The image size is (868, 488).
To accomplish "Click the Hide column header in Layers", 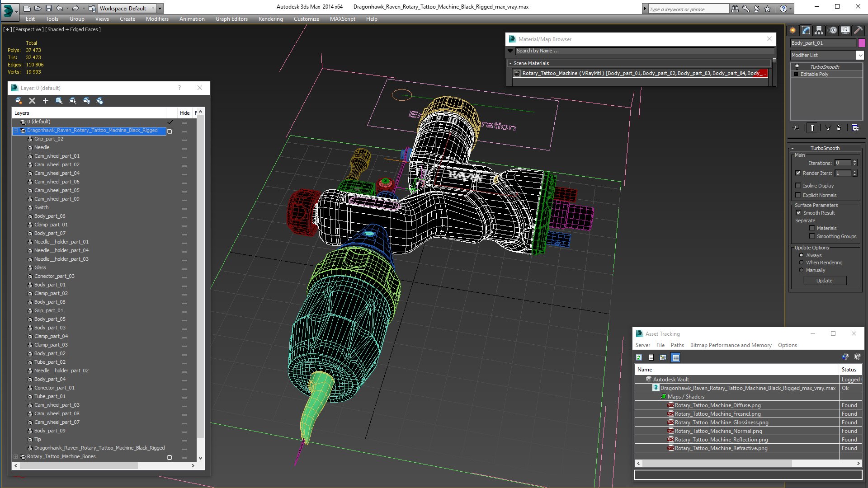I will tap(184, 113).
